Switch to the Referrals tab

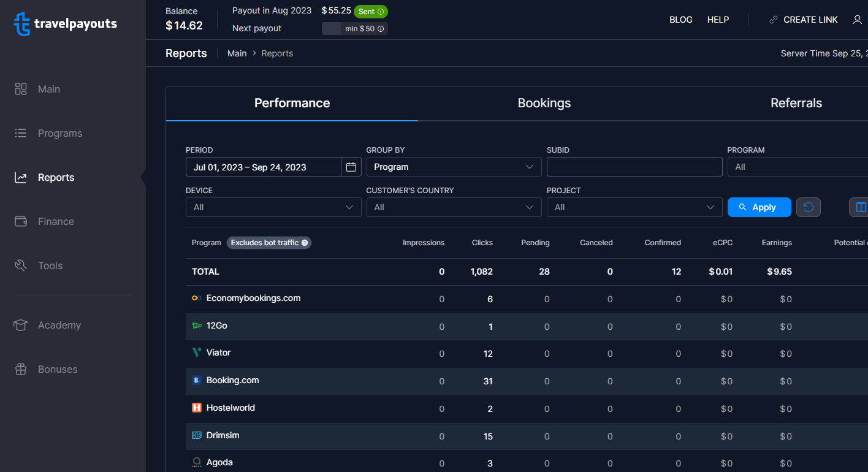point(796,103)
